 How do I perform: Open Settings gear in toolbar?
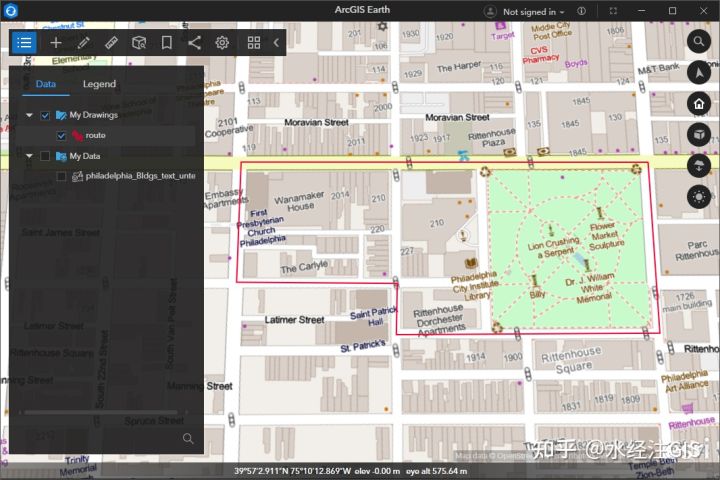[x=222, y=43]
